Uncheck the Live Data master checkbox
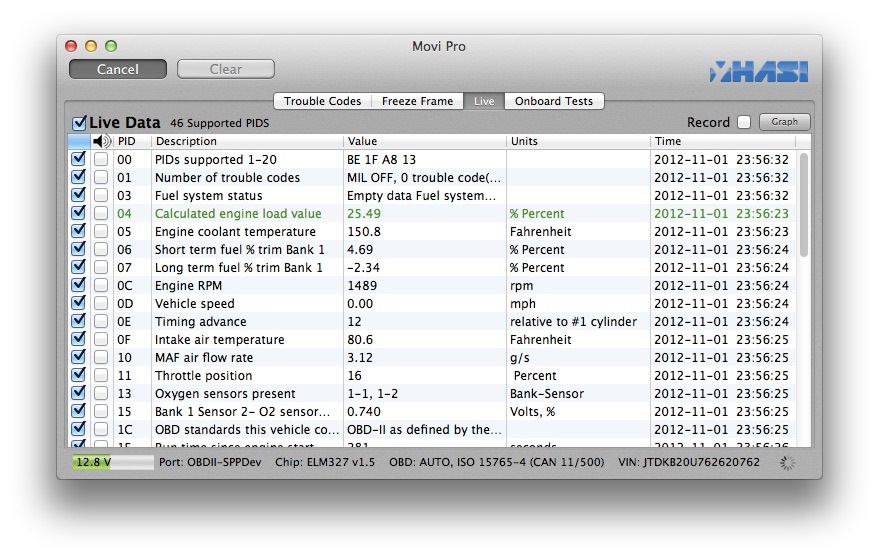Viewport: 879px width, 558px height. [79, 123]
